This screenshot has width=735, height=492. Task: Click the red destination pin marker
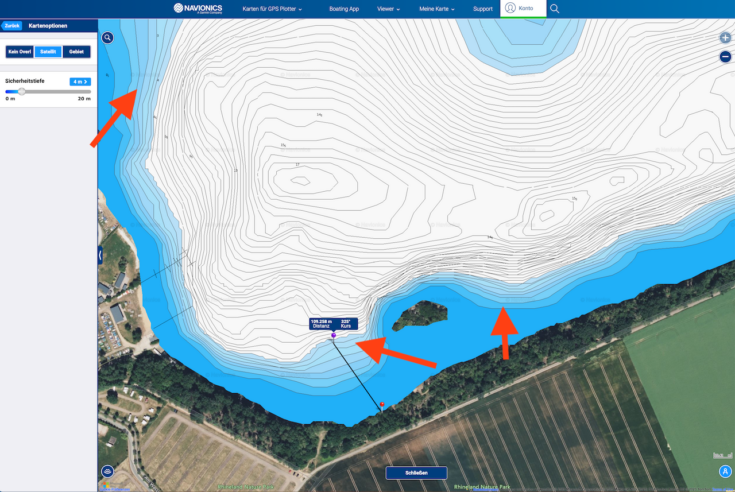[x=382, y=406]
